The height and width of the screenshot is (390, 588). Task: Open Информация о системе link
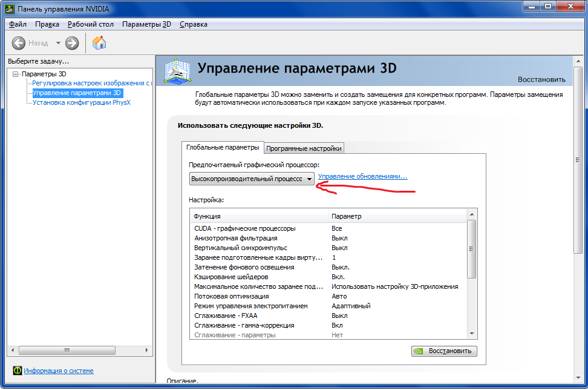pyautogui.click(x=59, y=371)
